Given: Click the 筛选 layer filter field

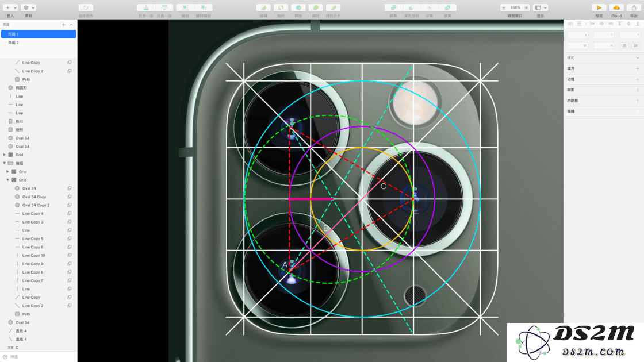Looking at the screenshot, I should pyautogui.click(x=39, y=357).
